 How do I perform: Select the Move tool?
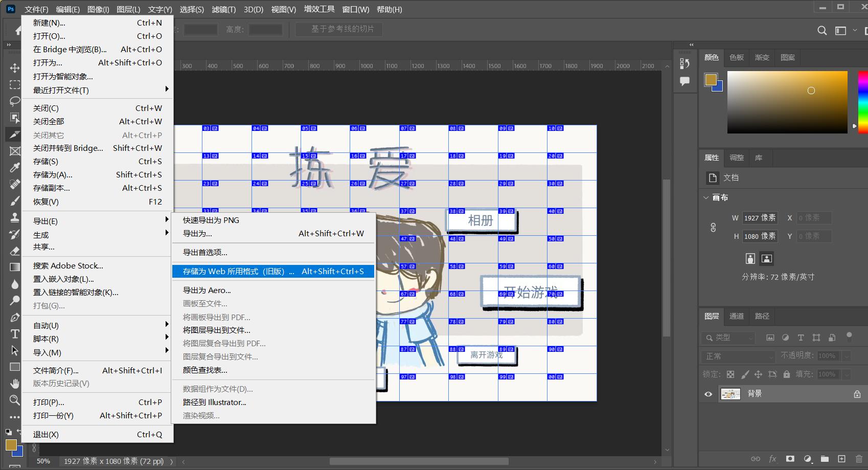pos(15,68)
